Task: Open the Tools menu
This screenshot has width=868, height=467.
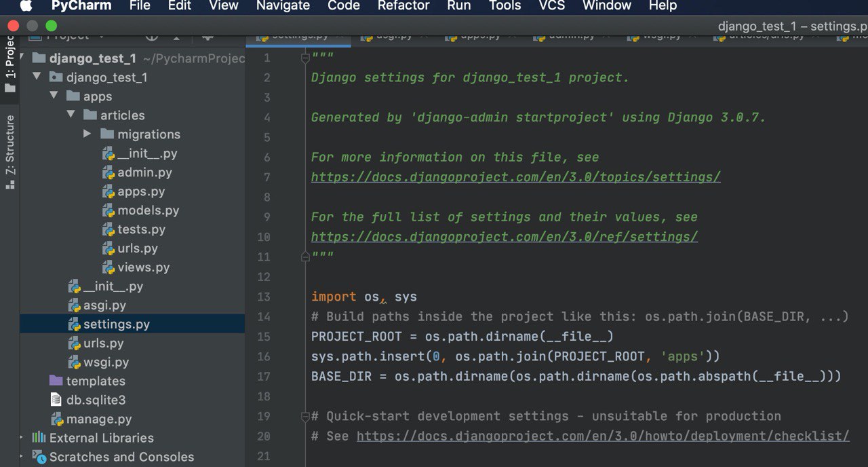Action: click(x=505, y=6)
